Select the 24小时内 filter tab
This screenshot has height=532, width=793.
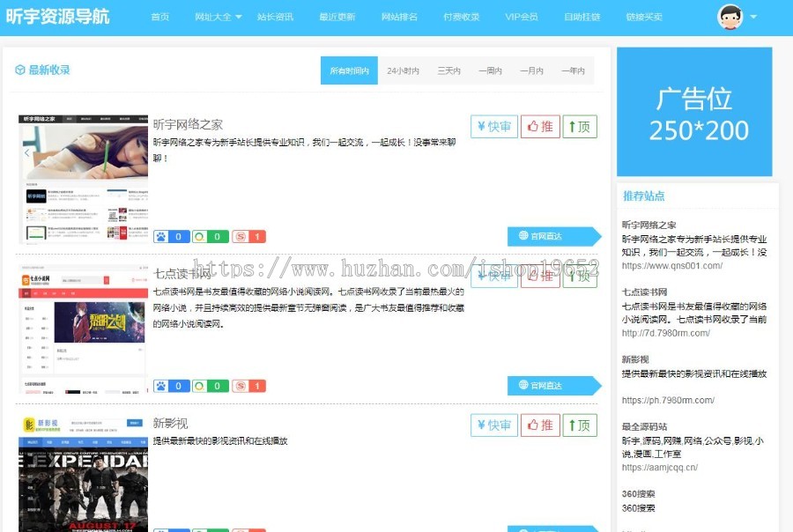pyautogui.click(x=403, y=70)
